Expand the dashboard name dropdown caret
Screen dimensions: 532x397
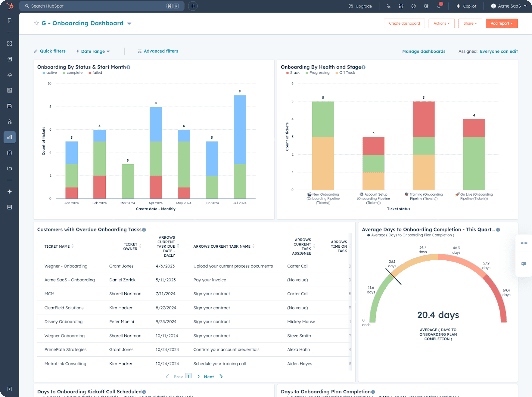pyautogui.click(x=129, y=24)
